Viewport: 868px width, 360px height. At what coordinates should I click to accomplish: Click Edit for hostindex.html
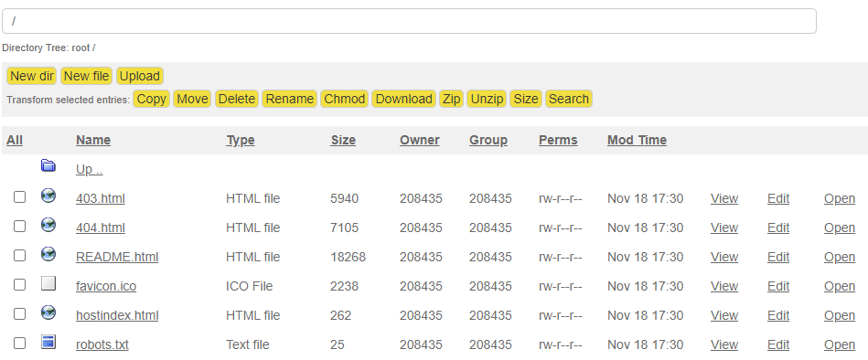pyautogui.click(x=778, y=316)
